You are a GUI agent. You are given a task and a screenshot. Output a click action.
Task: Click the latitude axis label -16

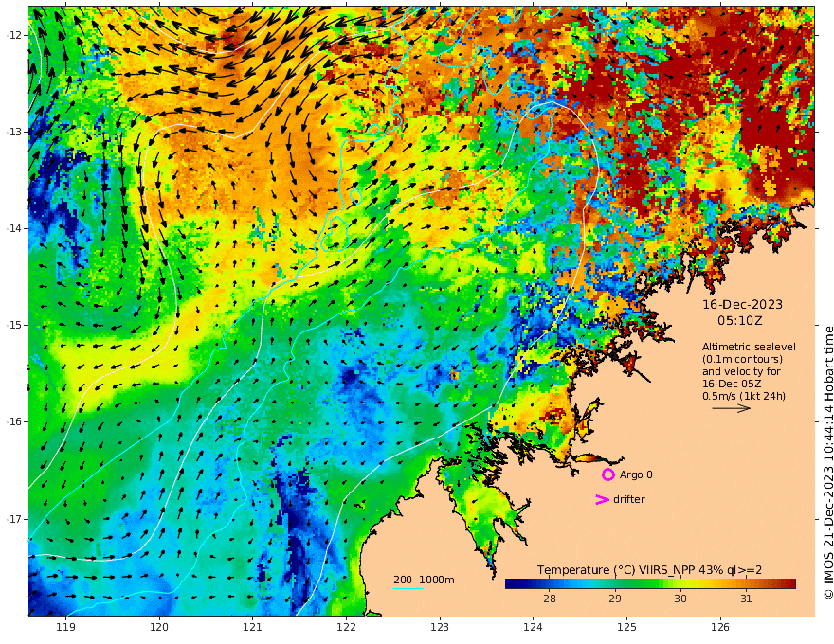(14, 421)
